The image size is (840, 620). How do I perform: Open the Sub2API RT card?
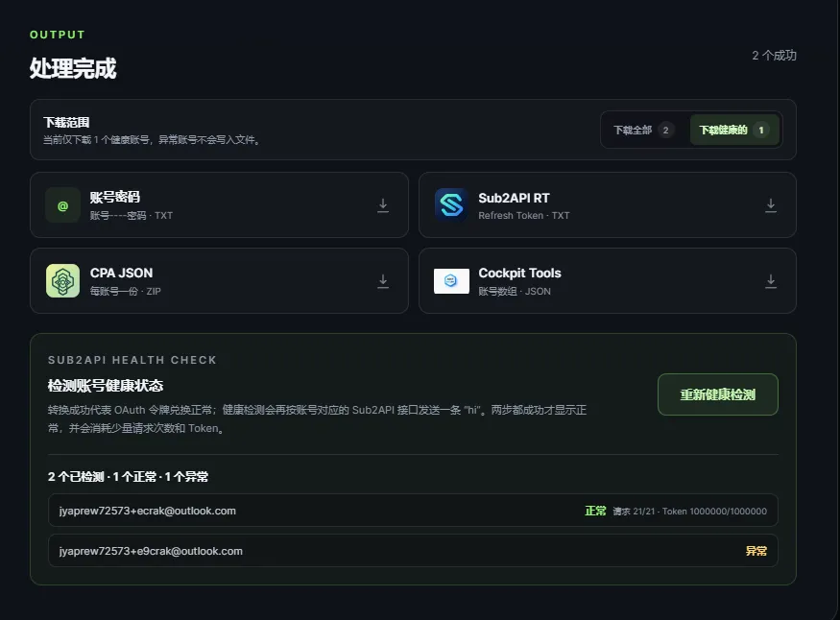tap(608, 205)
